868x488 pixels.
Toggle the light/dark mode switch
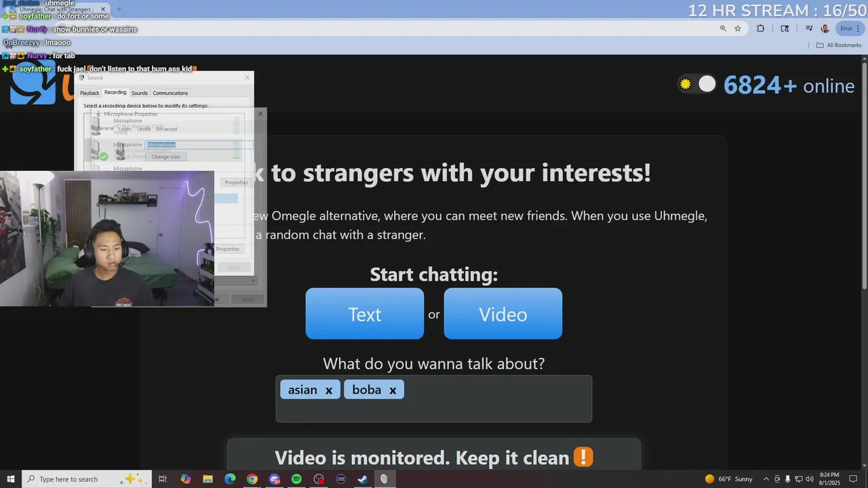click(697, 84)
